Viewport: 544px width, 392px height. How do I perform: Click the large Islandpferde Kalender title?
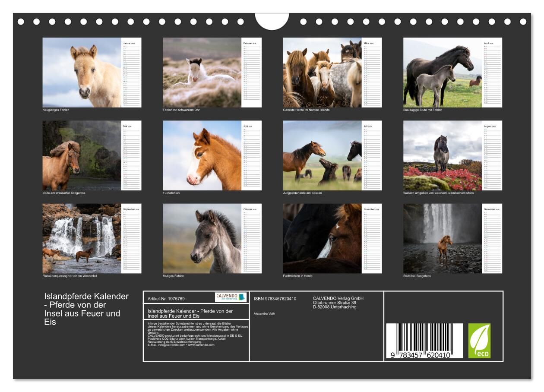click(x=86, y=309)
